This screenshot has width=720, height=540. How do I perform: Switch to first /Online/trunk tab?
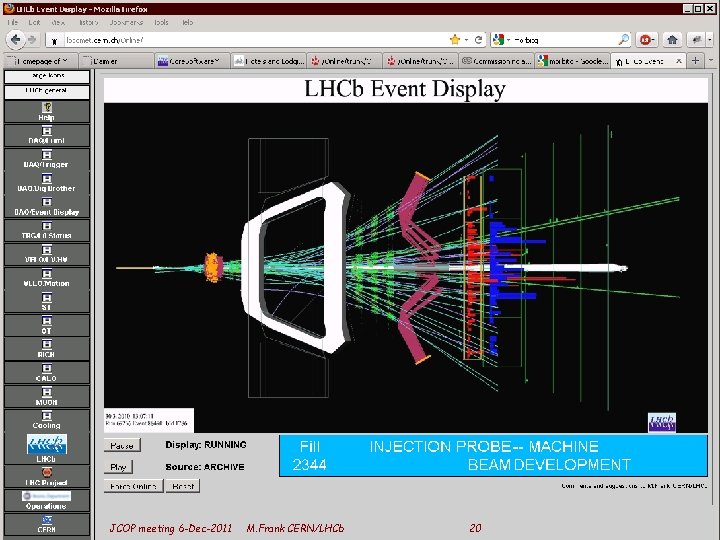click(344, 61)
